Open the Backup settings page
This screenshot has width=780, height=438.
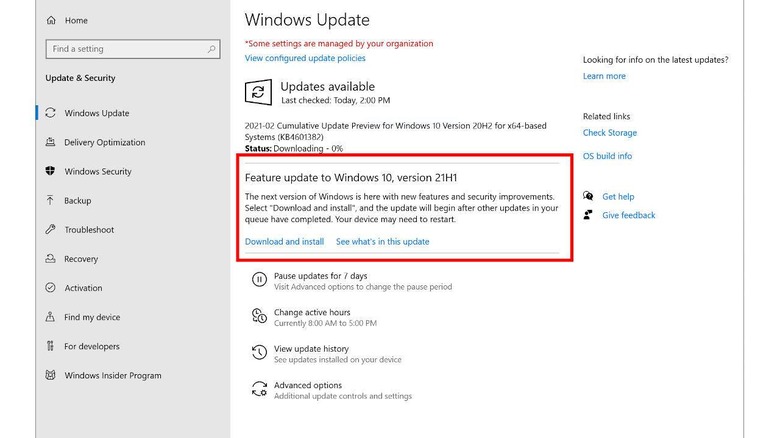[78, 201]
